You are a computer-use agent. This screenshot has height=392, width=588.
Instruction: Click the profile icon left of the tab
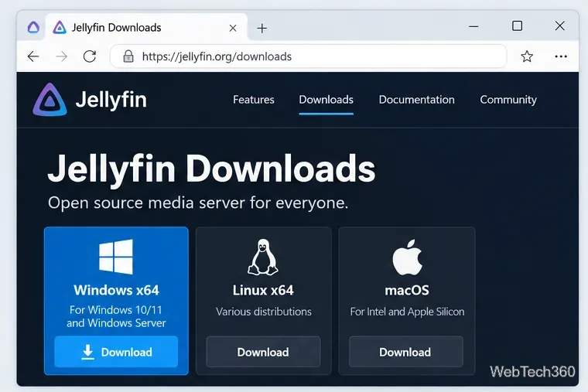[x=33, y=27]
